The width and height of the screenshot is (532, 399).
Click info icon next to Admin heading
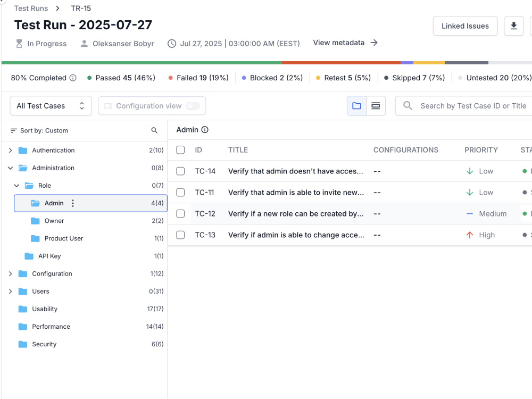coord(205,130)
